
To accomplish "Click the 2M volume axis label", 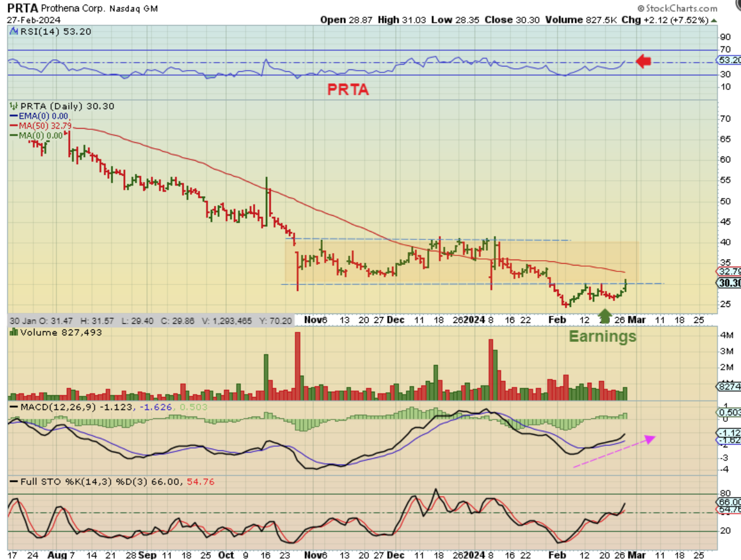I will click(726, 368).
